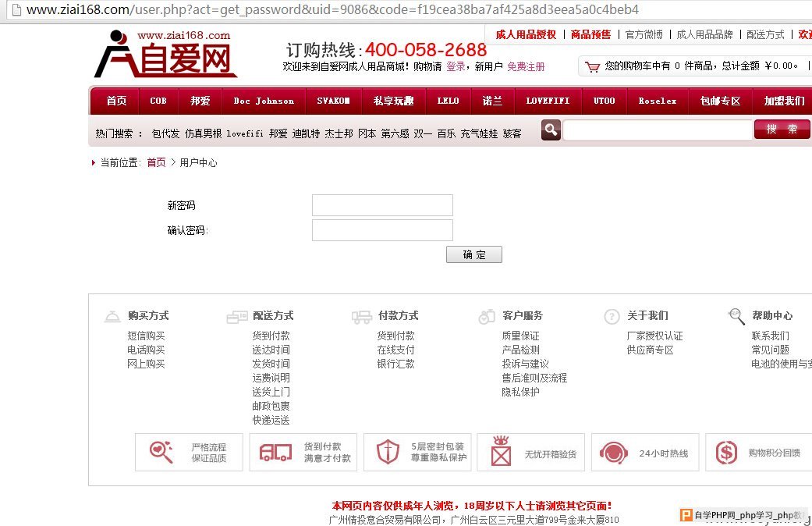
Task: Click the 24小时热线 headset badge
Action: tap(645, 453)
